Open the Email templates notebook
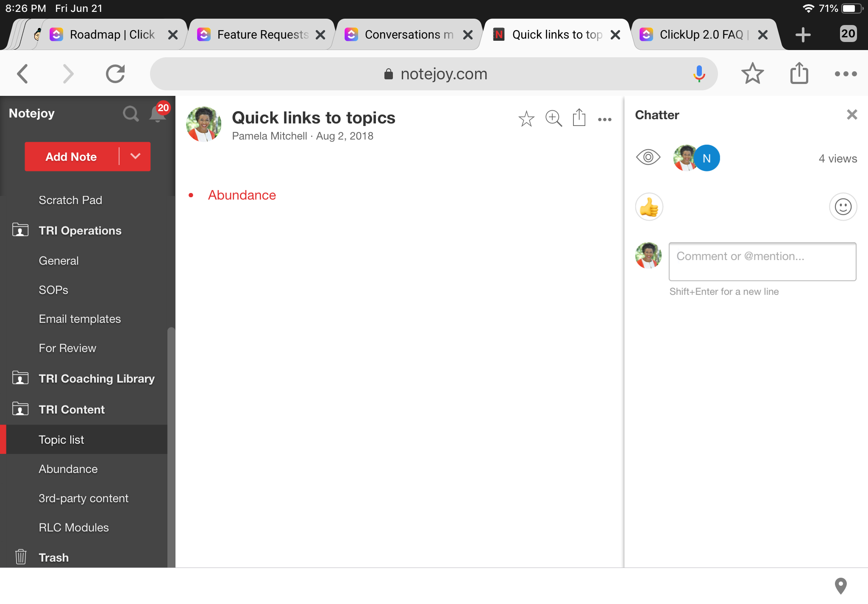Screen dimensions: 868x604 click(x=80, y=319)
